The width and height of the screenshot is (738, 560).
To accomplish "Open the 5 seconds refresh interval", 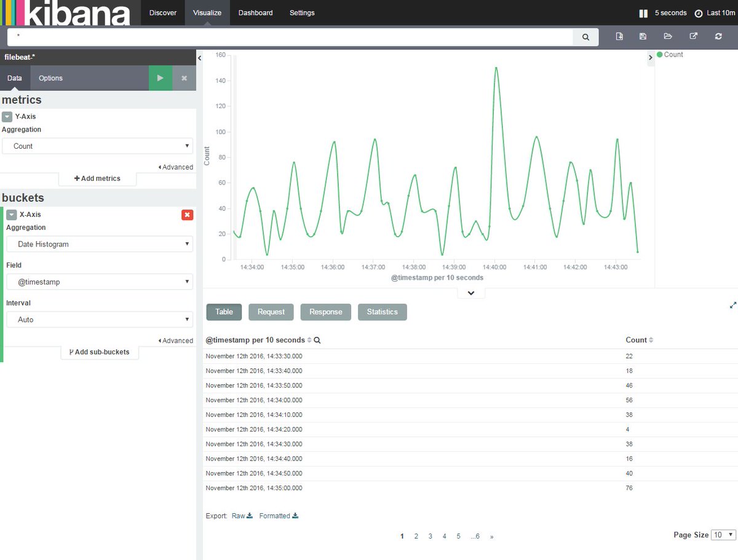I will coord(670,13).
